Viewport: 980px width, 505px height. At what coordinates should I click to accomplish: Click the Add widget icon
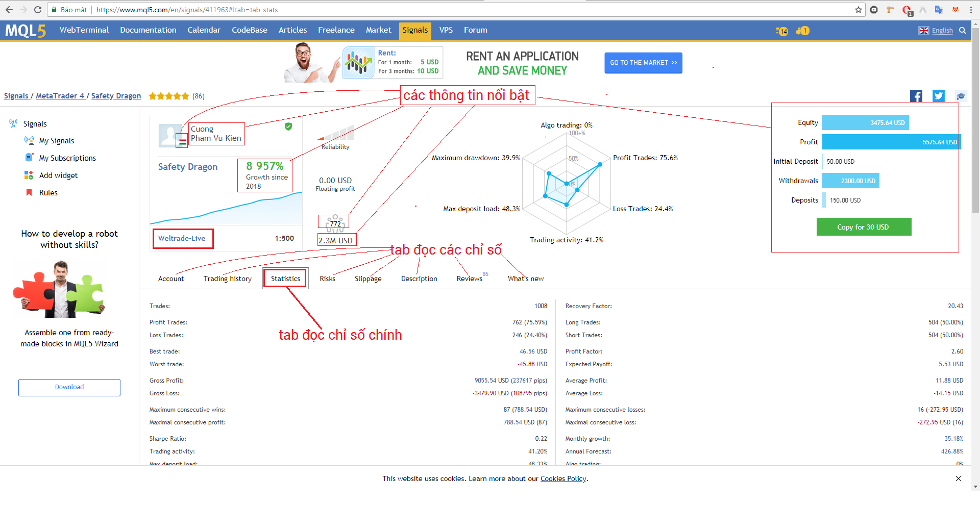coord(29,175)
